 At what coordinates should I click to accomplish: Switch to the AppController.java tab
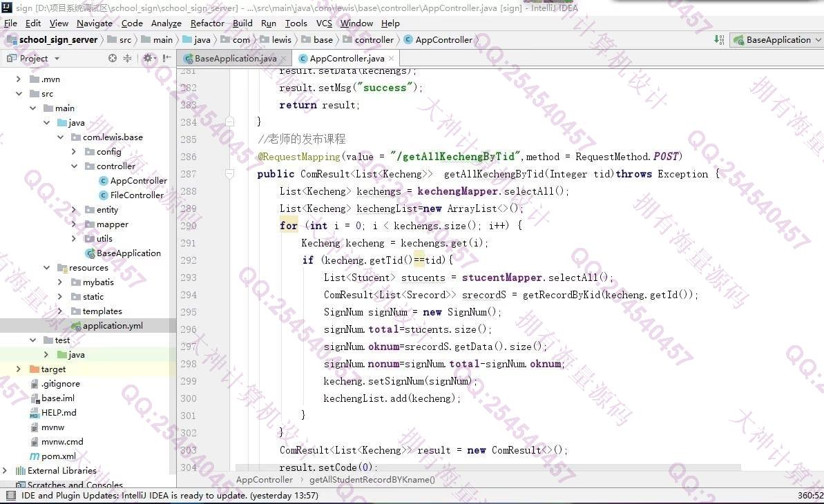pyautogui.click(x=347, y=58)
